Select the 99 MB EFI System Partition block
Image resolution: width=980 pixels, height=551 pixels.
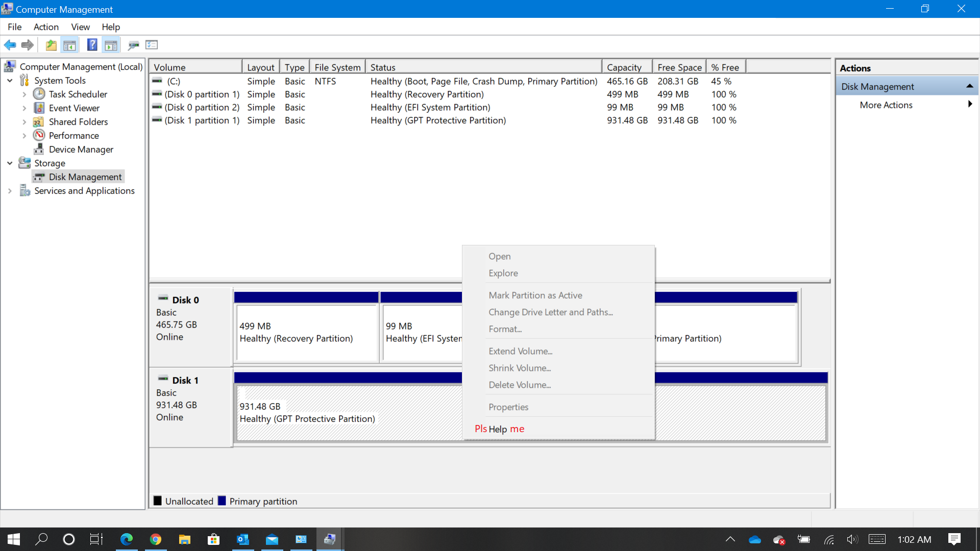tap(422, 328)
